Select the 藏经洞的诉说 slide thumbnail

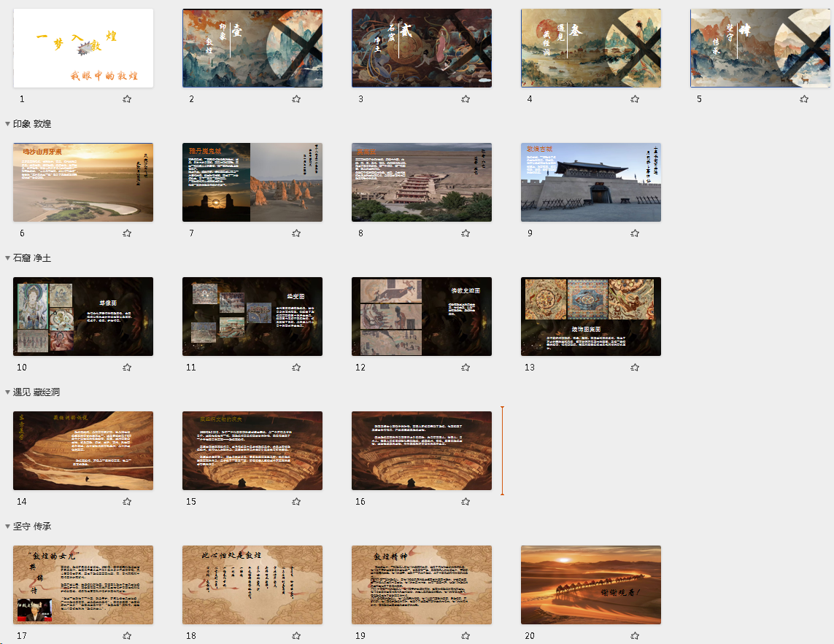coord(83,451)
